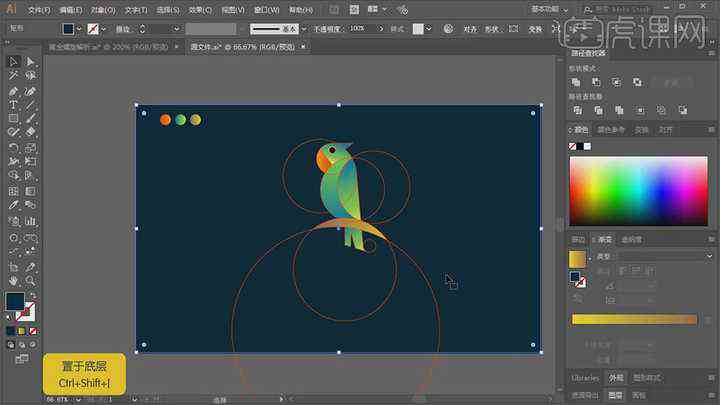Click the Minus Back pathfinder icon
Screen dimensions: 720x405
pyautogui.click(x=683, y=110)
